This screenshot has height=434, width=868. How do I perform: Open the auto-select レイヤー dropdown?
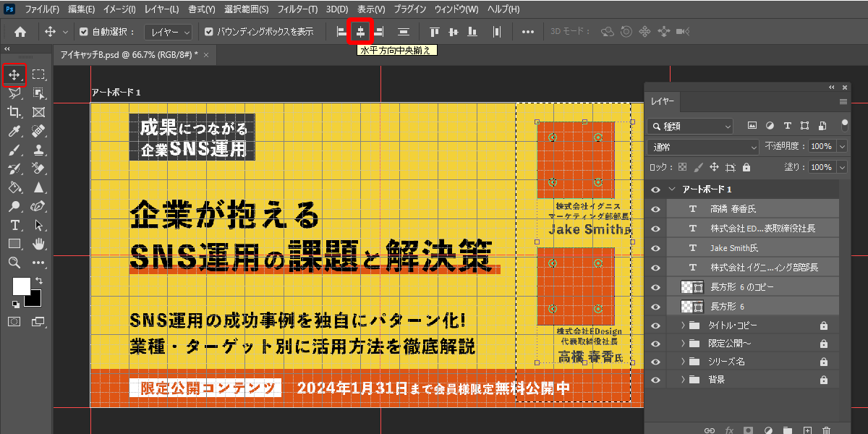[x=168, y=32]
